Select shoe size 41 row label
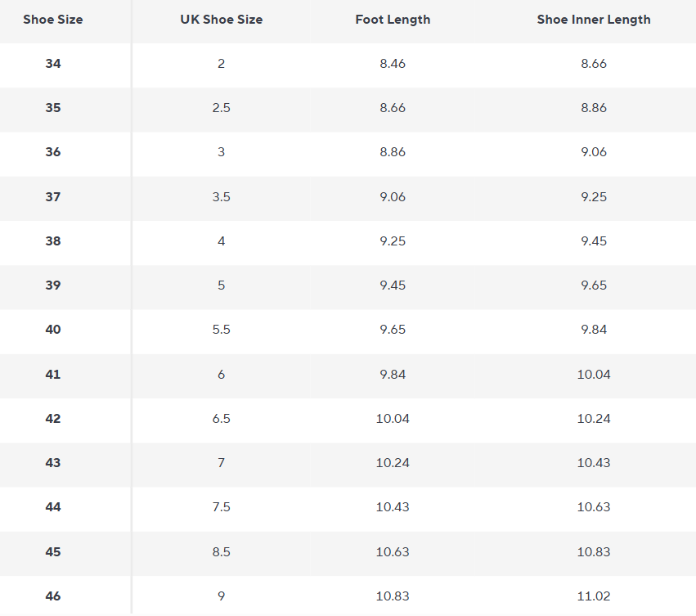 (53, 375)
